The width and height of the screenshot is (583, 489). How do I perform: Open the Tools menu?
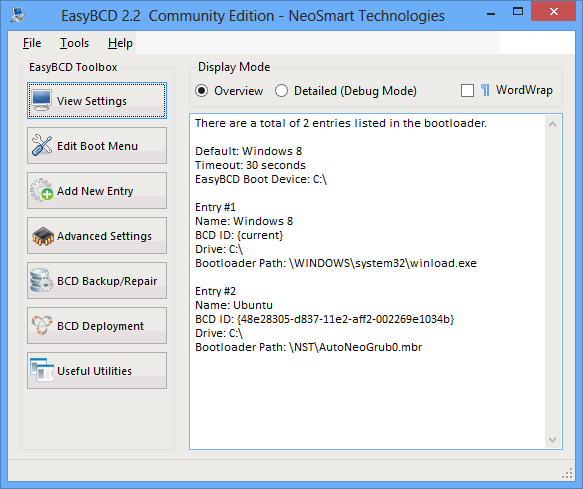[x=75, y=43]
